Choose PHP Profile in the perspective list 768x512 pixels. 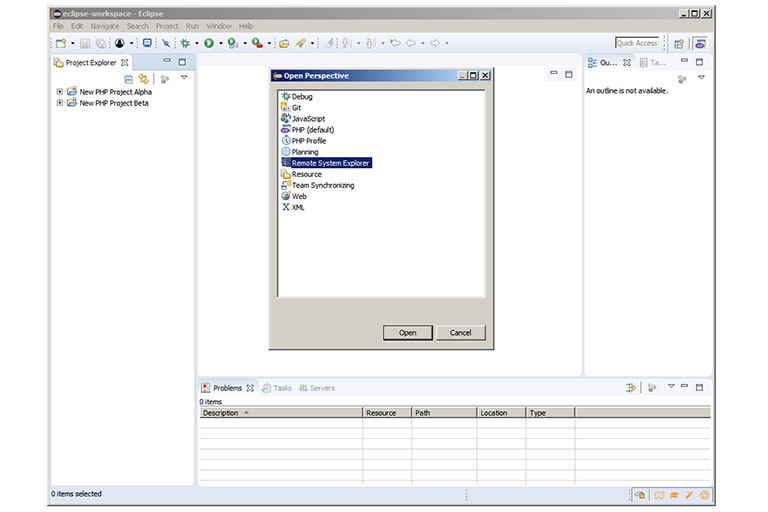(309, 141)
